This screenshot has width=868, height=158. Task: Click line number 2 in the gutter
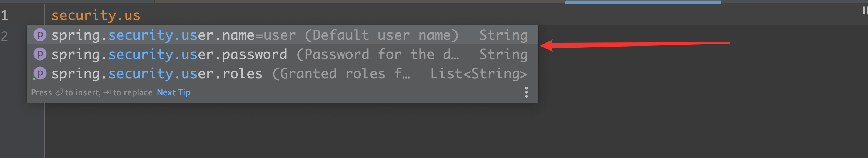(4, 36)
